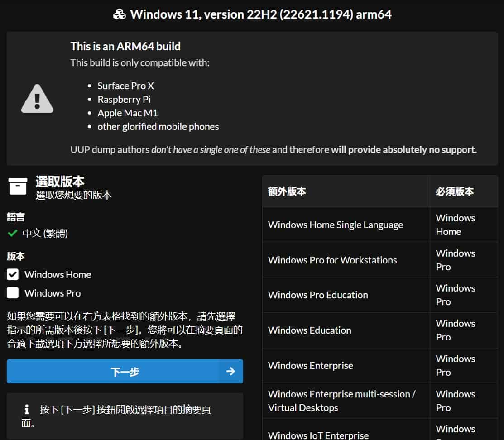Click the Windows Pro label text
Viewport: 504px width, 440px height.
53,293
